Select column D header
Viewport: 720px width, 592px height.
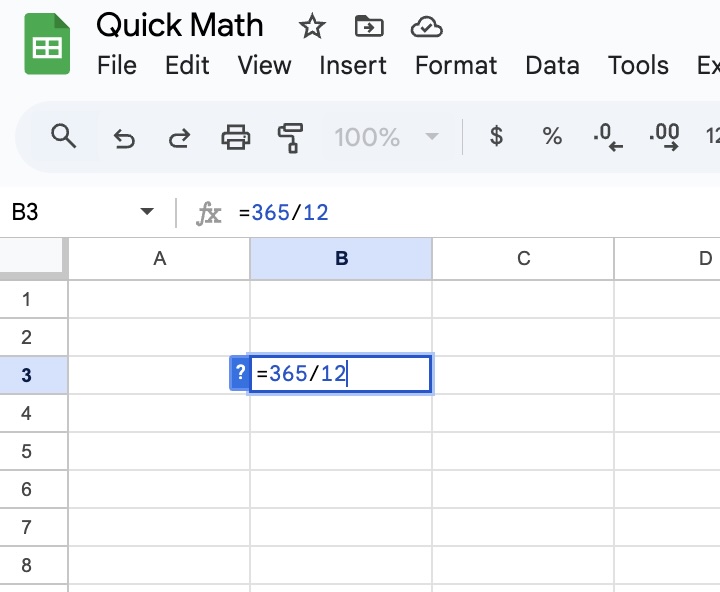(x=667, y=259)
